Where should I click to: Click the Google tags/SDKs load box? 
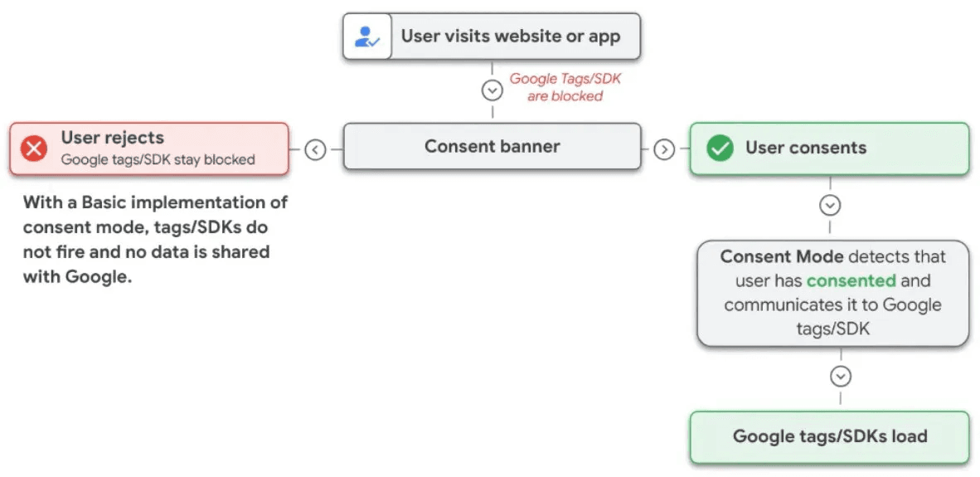829,436
